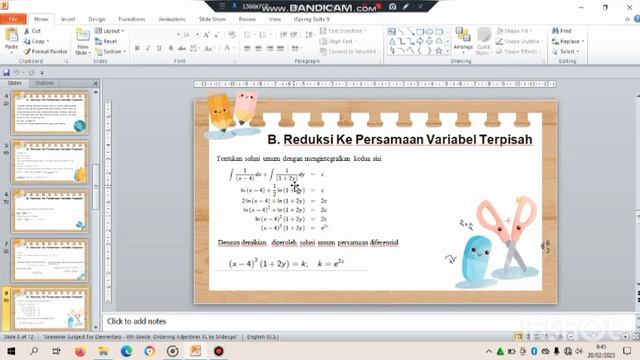Increase the list indent level
640x360 pixels.
(294, 35)
